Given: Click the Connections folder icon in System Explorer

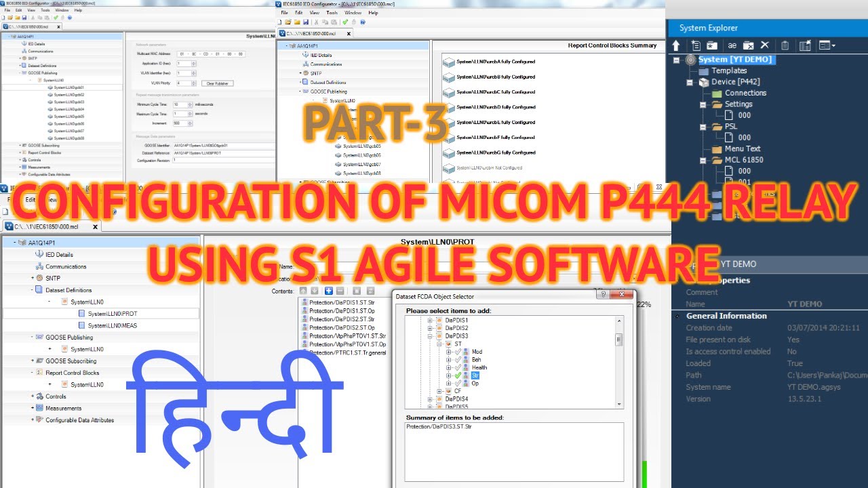Looking at the screenshot, I should pyautogui.click(x=717, y=93).
